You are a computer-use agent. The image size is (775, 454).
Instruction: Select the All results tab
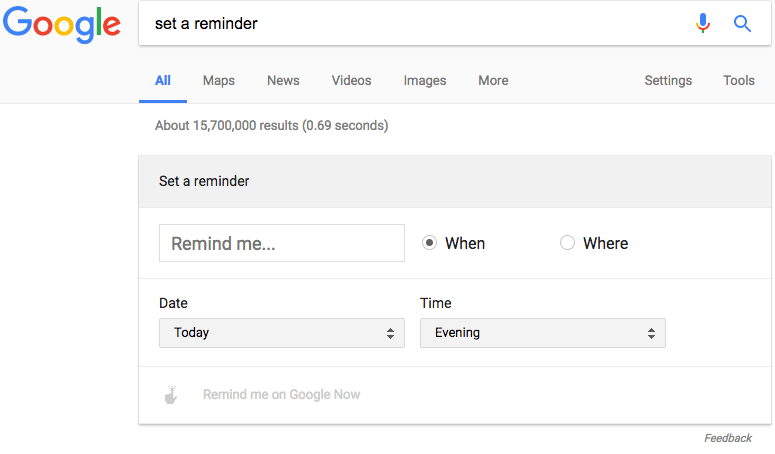tap(163, 81)
